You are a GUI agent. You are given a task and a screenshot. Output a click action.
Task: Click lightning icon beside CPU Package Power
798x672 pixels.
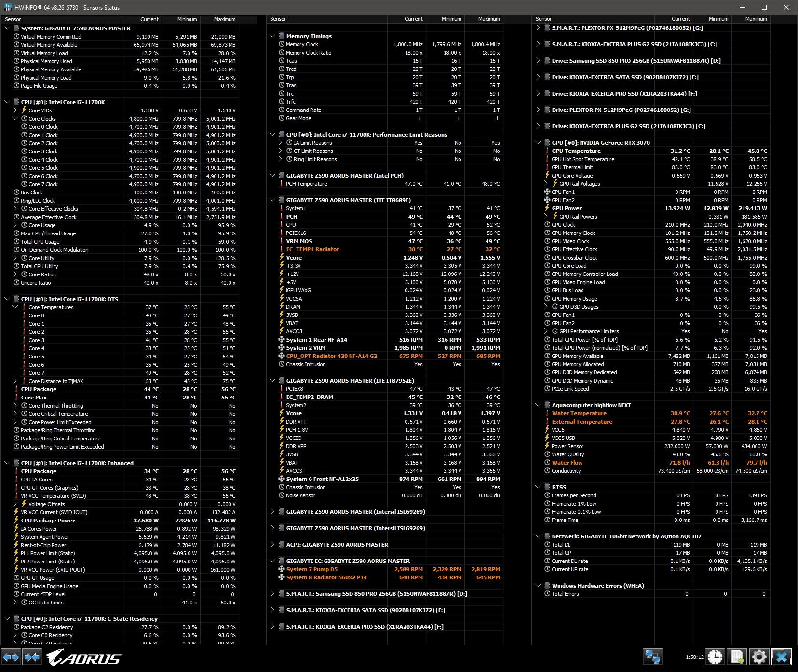coord(16,521)
